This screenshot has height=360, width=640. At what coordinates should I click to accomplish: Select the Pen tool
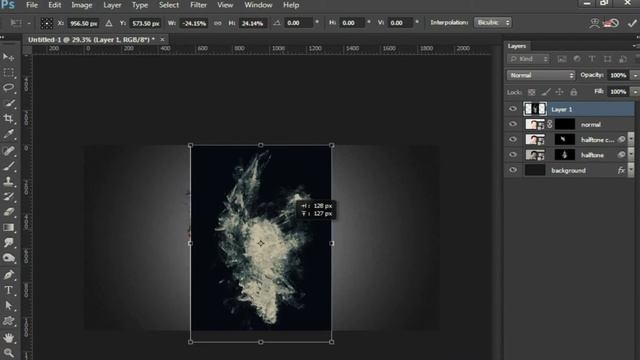(x=8, y=275)
